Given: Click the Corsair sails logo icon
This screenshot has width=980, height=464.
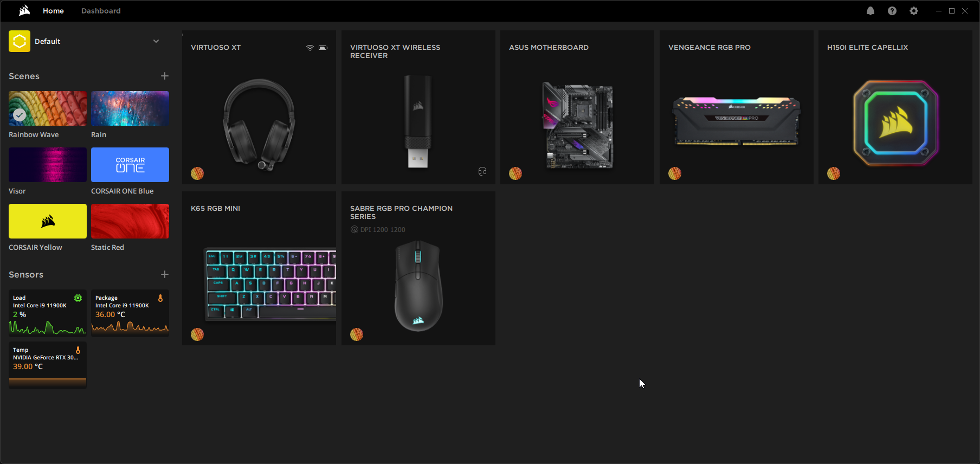Looking at the screenshot, I should pyautogui.click(x=24, y=11).
